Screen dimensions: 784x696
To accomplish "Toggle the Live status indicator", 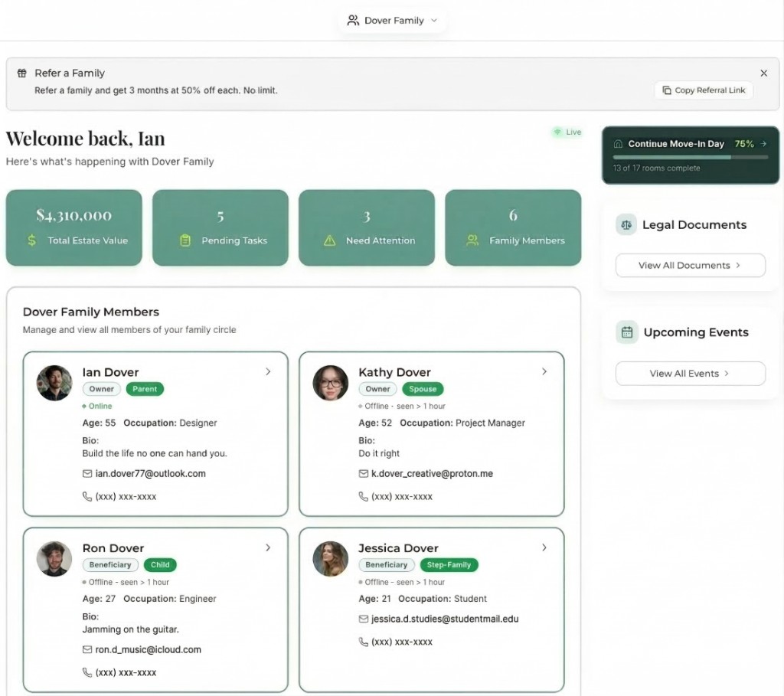I will [x=567, y=132].
